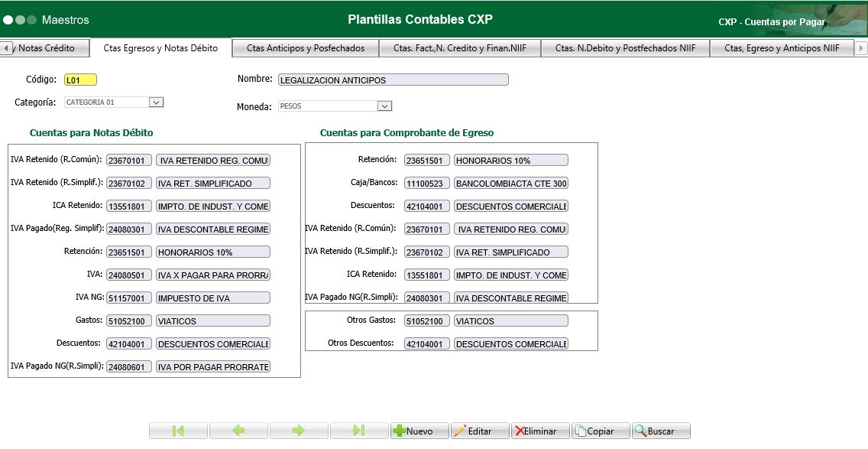Image resolution: width=868 pixels, height=449 pixels.
Task: Click IVA Pagado(Reg. Simplif) code 24080301
Action: [129, 229]
